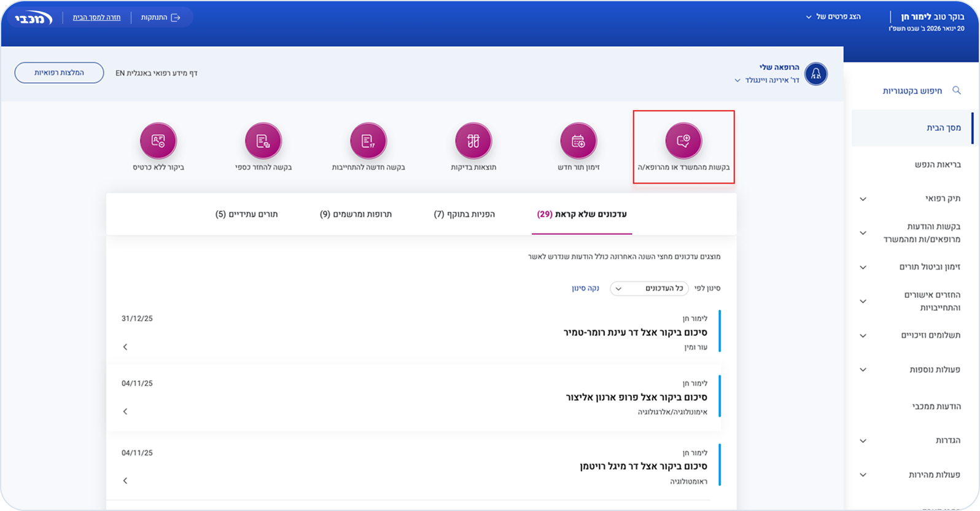This screenshot has width=980, height=511.
Task: Click the clear filter link
Action: (x=585, y=288)
